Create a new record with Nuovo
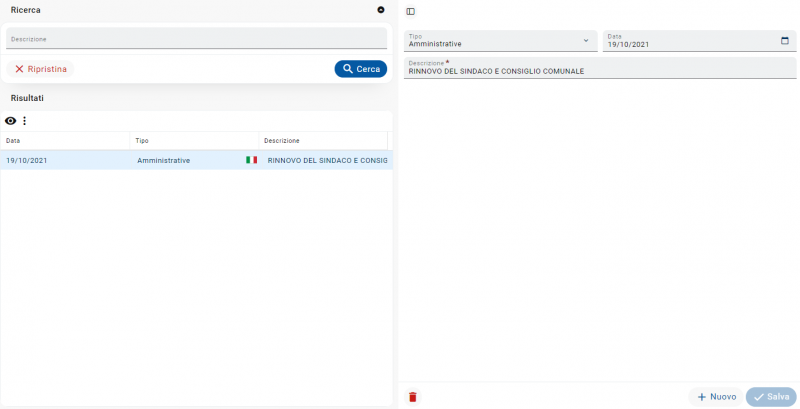 click(716, 397)
